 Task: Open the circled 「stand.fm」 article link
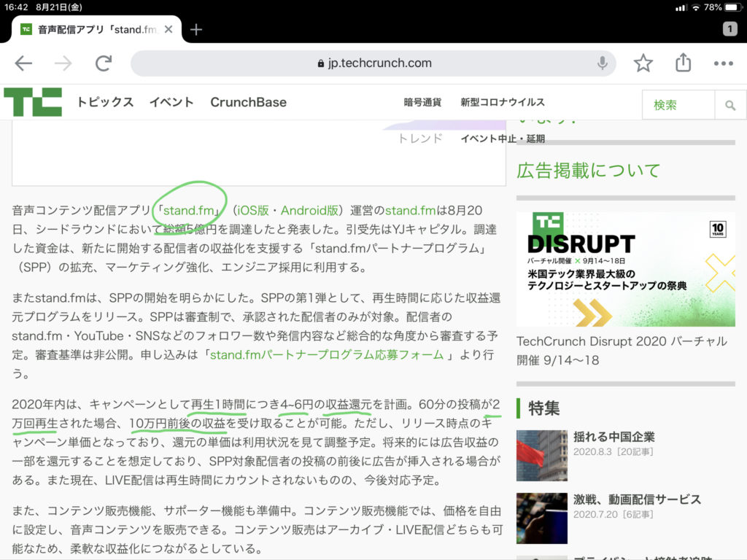[x=189, y=210]
